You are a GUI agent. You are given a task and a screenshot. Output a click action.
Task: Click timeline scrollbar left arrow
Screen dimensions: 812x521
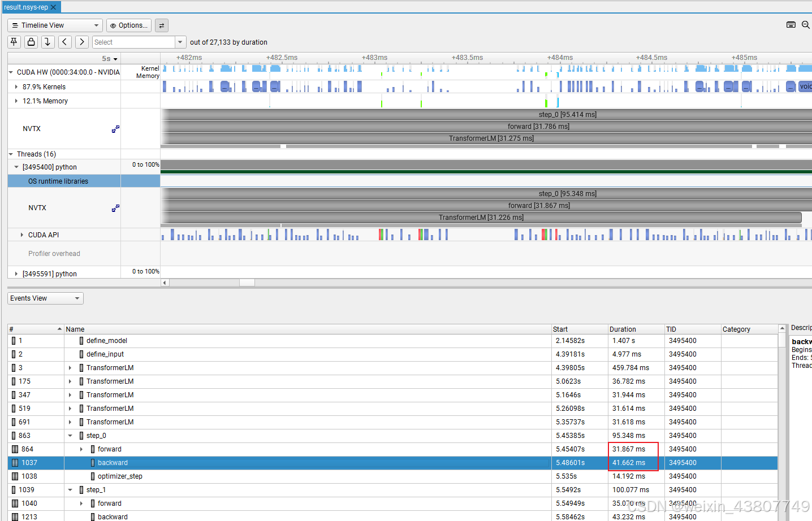point(165,283)
